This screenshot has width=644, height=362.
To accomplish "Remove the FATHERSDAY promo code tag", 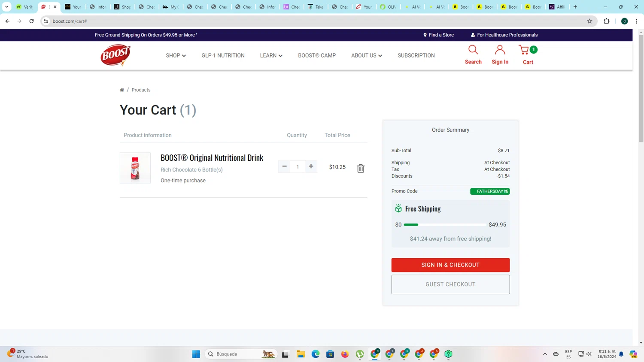I will (507, 191).
